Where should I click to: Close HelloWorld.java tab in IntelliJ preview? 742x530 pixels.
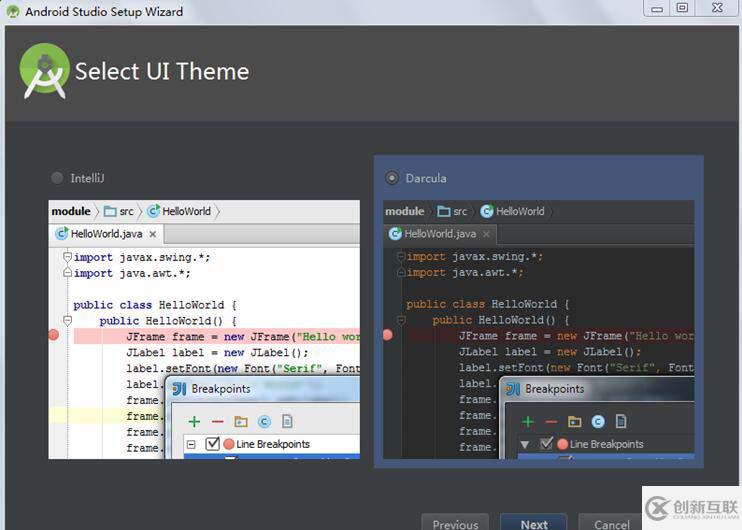[x=152, y=234]
